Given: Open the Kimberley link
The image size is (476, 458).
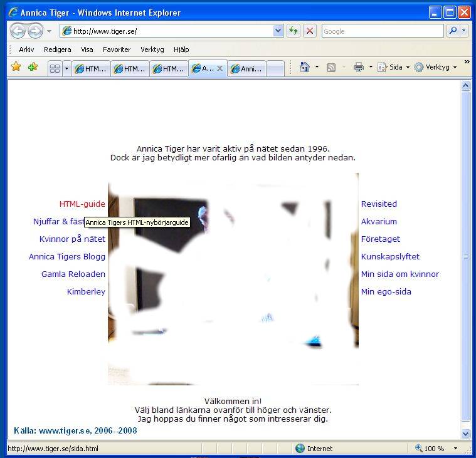Looking at the screenshot, I should [86, 291].
